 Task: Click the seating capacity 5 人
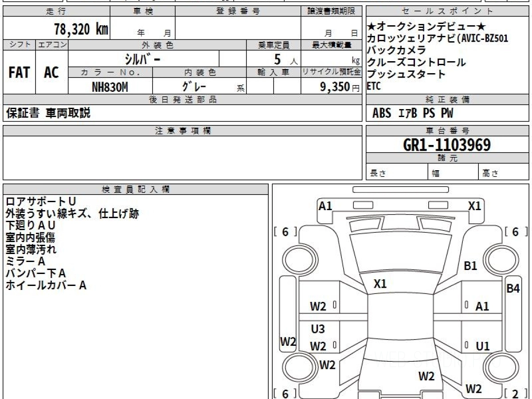tap(286, 59)
